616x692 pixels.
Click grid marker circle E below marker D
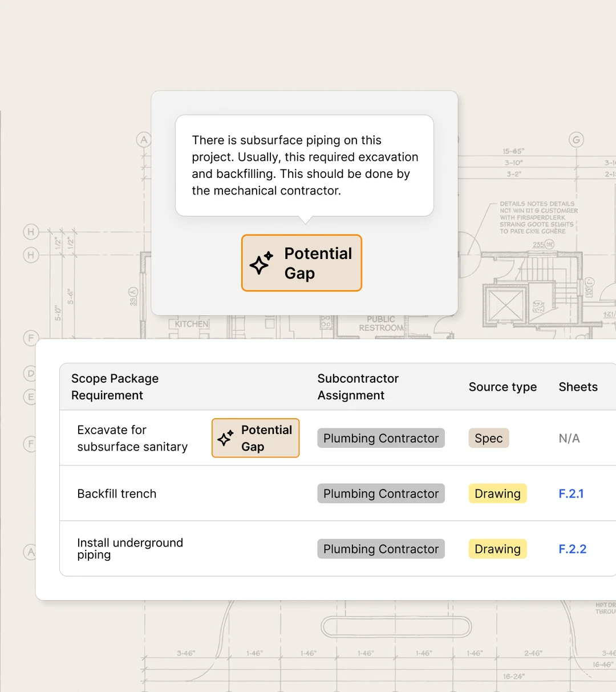click(x=30, y=397)
